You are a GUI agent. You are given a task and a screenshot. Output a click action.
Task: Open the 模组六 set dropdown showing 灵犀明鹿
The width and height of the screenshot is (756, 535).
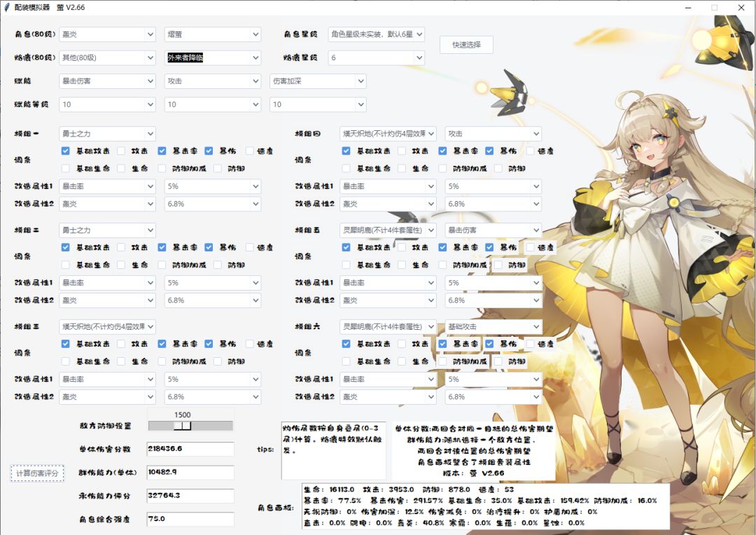pos(388,326)
